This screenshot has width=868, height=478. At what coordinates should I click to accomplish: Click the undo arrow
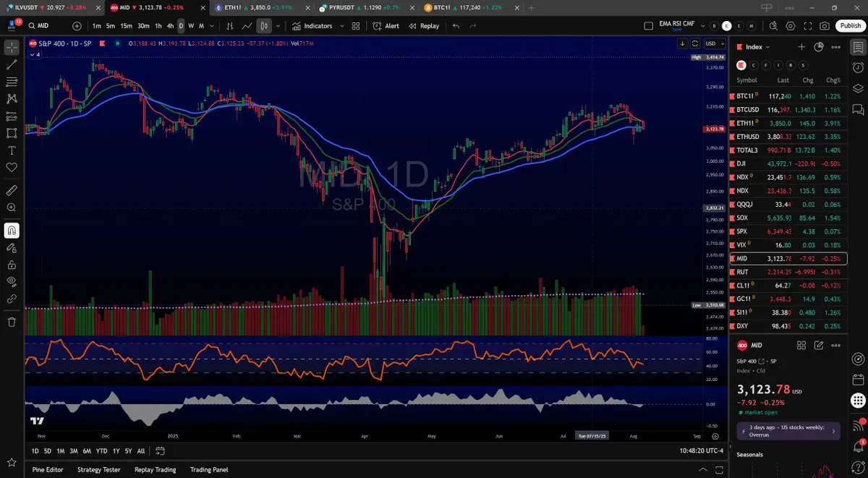456,25
